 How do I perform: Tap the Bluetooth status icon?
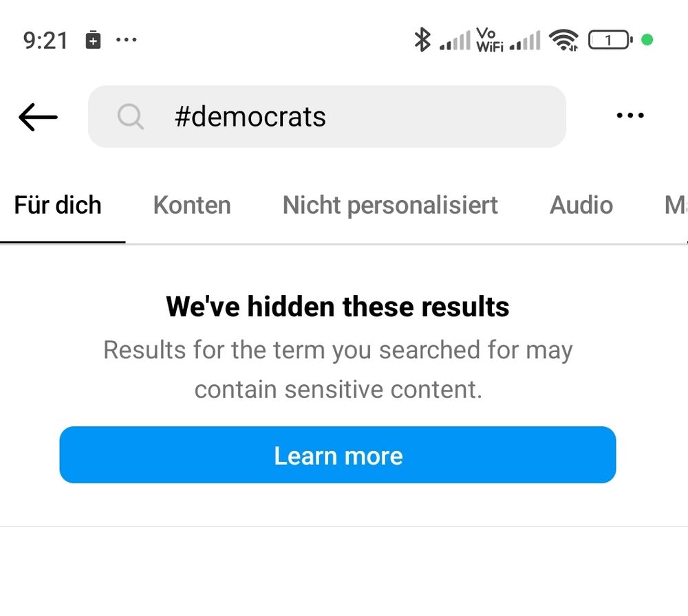pos(421,40)
